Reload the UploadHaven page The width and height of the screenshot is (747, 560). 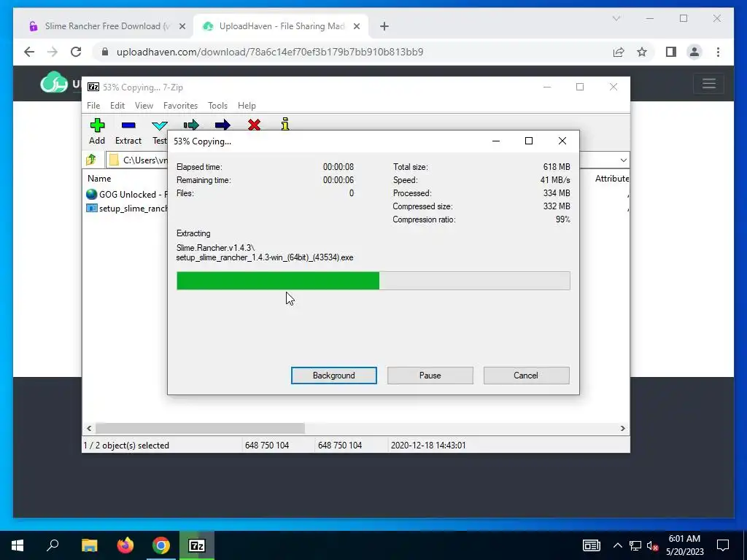pos(76,52)
